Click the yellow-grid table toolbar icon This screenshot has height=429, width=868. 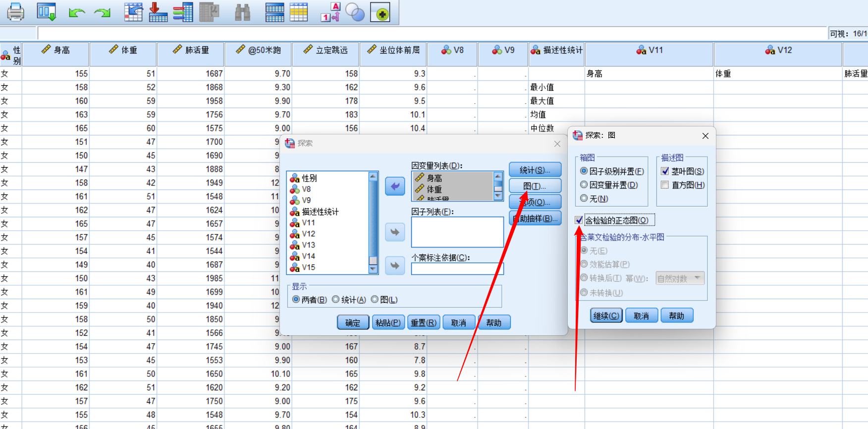[x=299, y=12]
